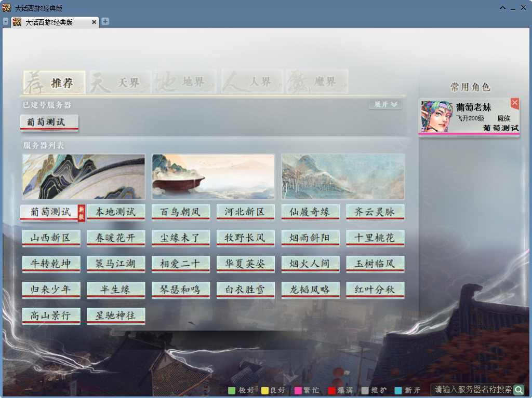Select the 本地测试 server
Screen dimensions: 532x398
click(x=115, y=212)
